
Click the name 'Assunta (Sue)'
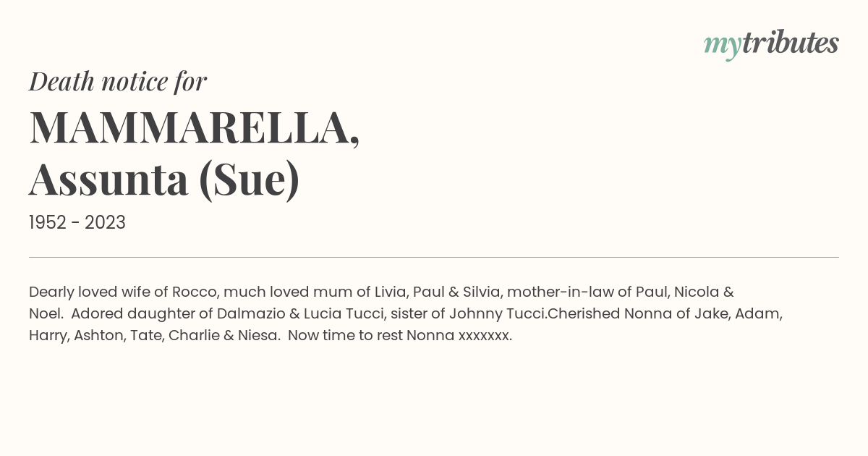coord(164,180)
